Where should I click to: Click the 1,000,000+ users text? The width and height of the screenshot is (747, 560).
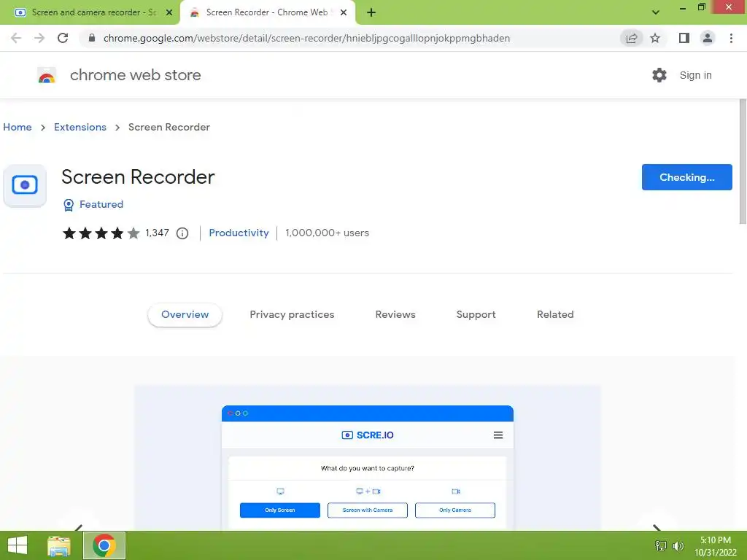pyautogui.click(x=328, y=233)
